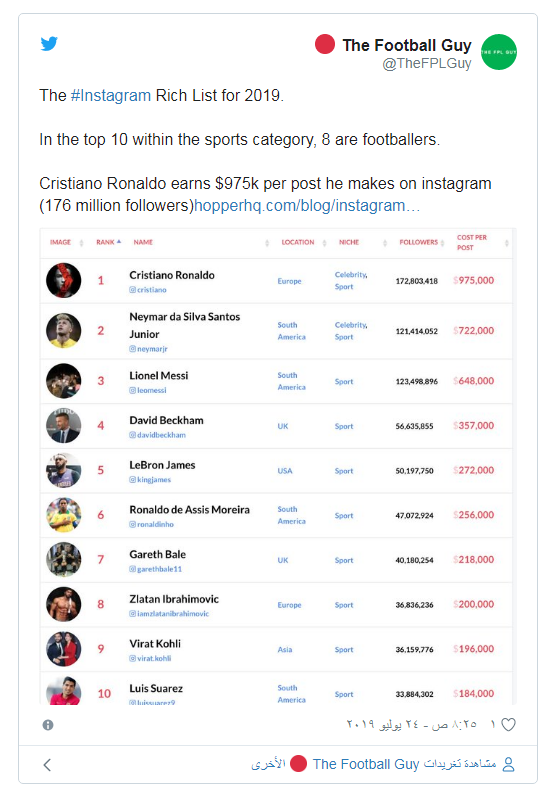The width and height of the screenshot is (554, 805).
Task: Click the red circle beside The Football Guy name
Action: (x=325, y=44)
